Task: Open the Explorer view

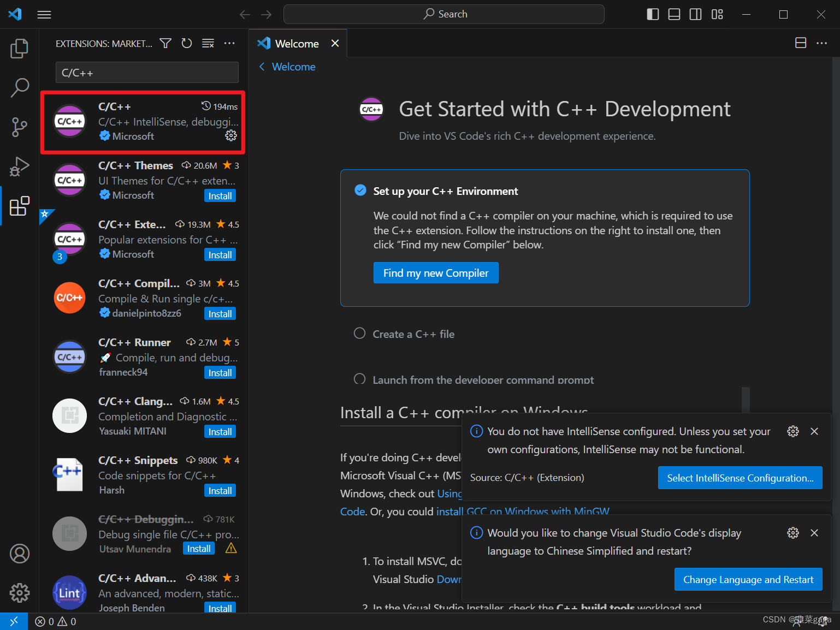Action: pyautogui.click(x=20, y=48)
